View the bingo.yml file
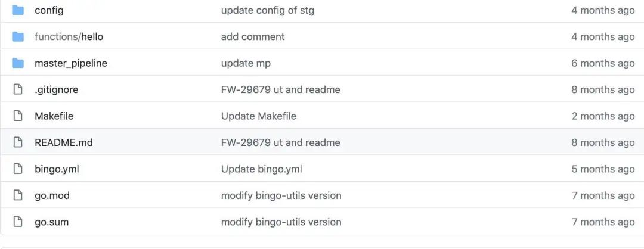 57,169
